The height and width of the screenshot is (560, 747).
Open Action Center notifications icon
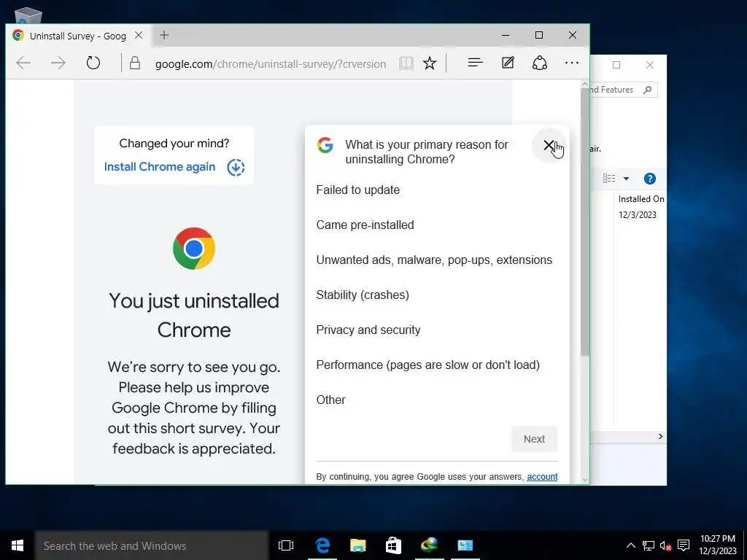pos(684,545)
